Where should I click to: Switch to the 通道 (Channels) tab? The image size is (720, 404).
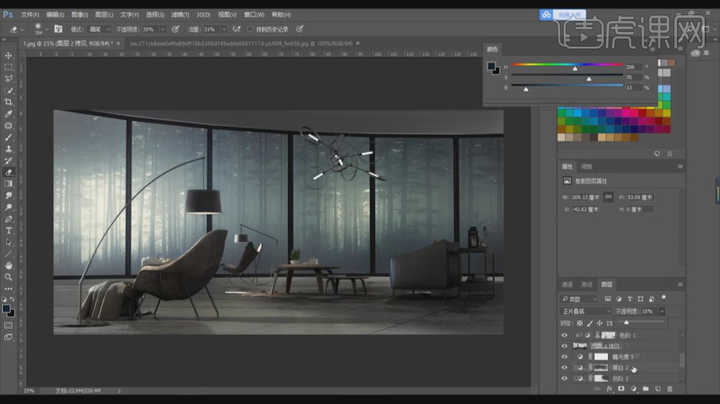click(567, 285)
